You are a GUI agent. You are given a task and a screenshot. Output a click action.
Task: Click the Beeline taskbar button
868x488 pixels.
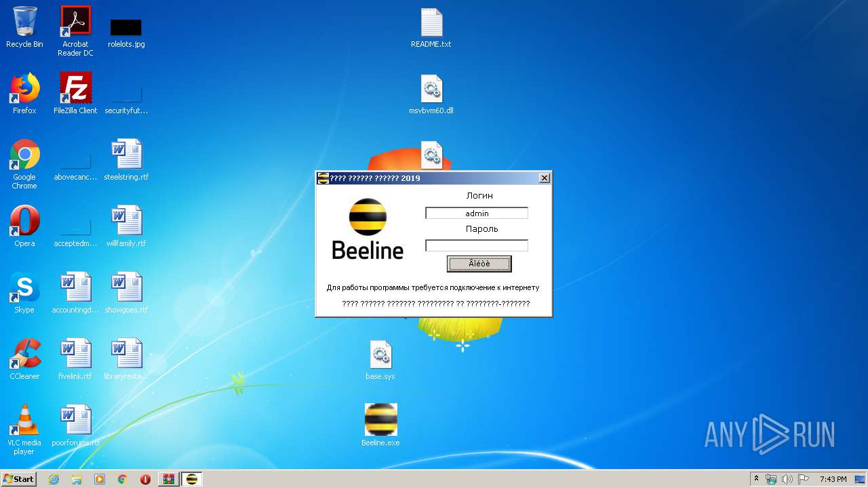[x=192, y=479]
